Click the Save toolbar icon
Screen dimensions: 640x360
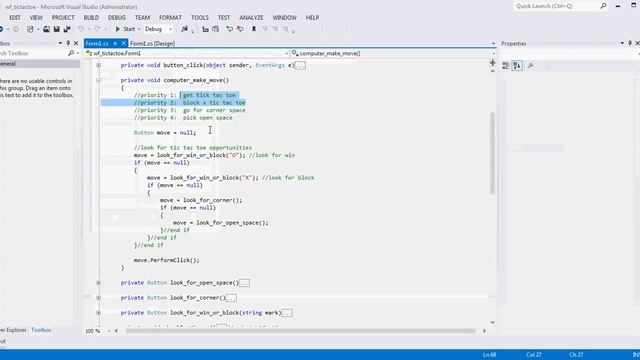click(57, 29)
